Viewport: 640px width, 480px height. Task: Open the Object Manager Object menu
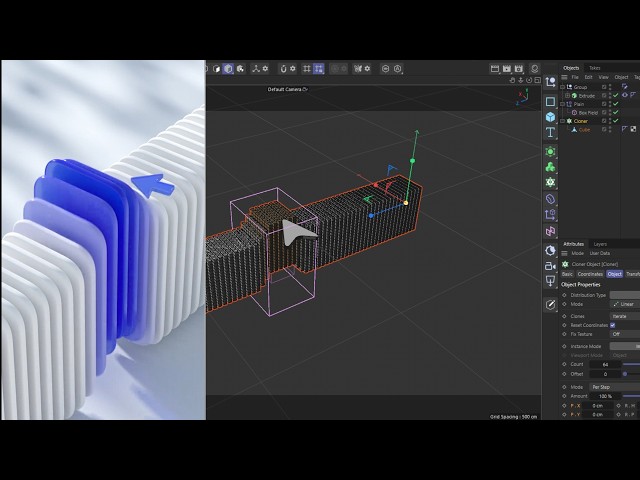[621, 77]
